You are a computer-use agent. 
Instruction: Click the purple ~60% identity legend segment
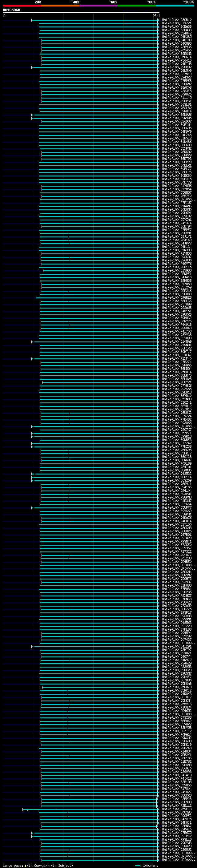[x=99, y=6]
